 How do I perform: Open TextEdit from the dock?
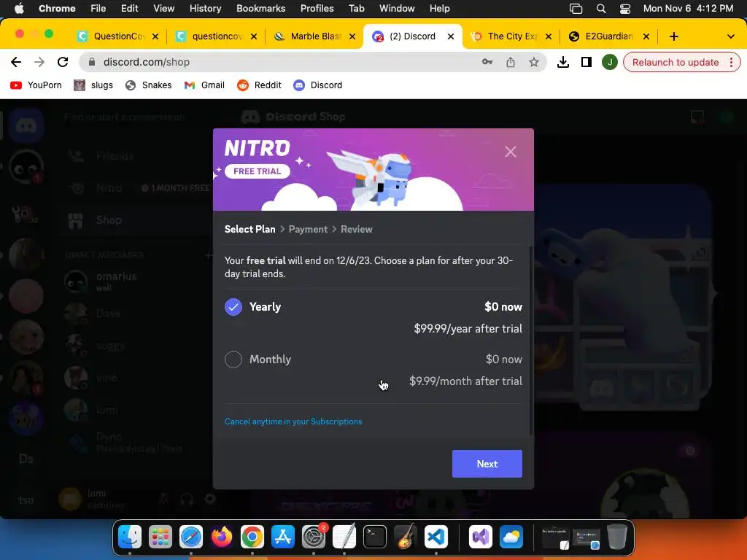pyautogui.click(x=344, y=537)
